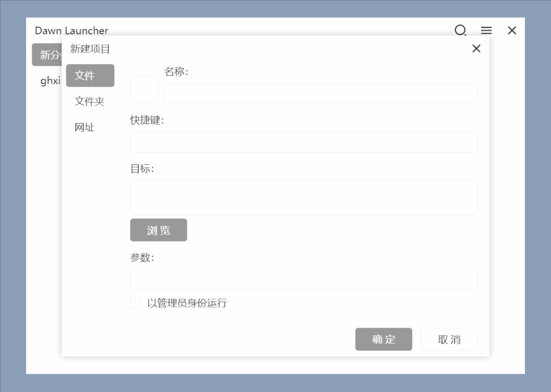Focus the 快捷键 shortcut key field
This screenshot has width=551, height=392.
click(x=304, y=142)
